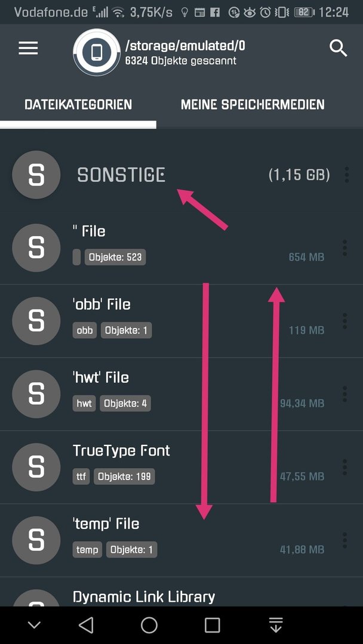Tap the Android home circle button

149,625
